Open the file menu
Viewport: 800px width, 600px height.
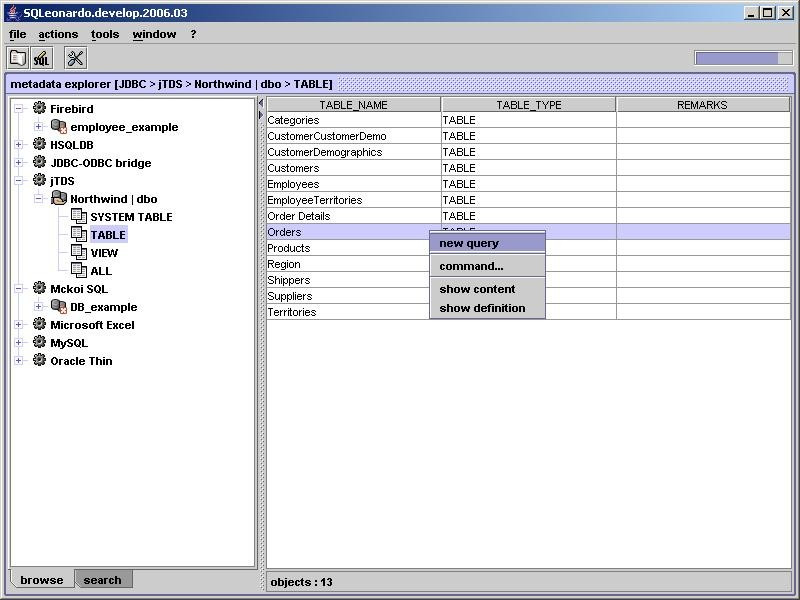(x=17, y=34)
